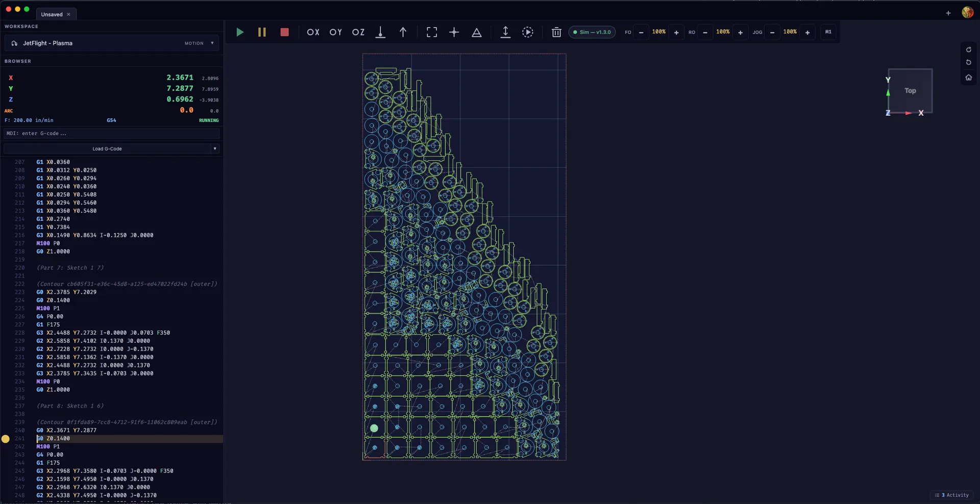Click the crosshair icon in toolbar
Screen dimensions: 980x504
(454, 32)
